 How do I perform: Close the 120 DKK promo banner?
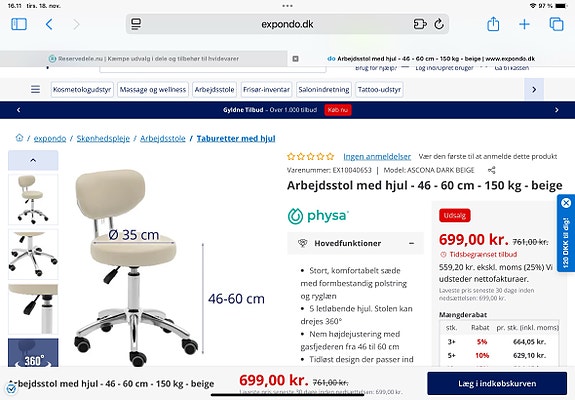pos(566,203)
